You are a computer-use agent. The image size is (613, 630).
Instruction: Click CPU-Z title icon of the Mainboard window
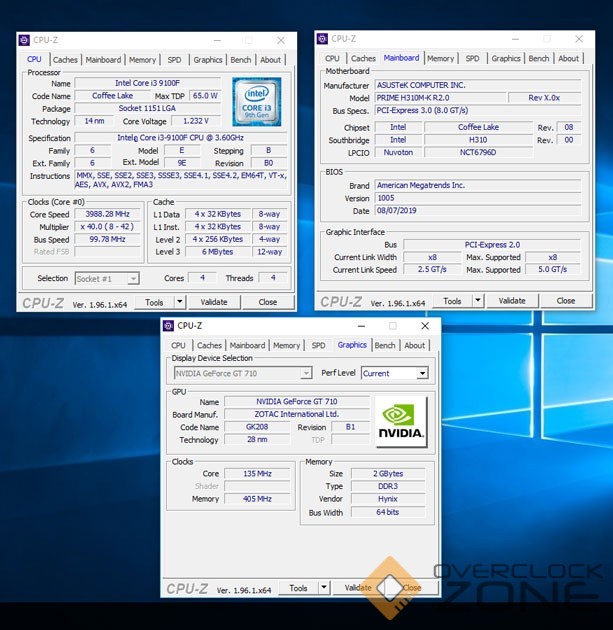pyautogui.click(x=323, y=39)
